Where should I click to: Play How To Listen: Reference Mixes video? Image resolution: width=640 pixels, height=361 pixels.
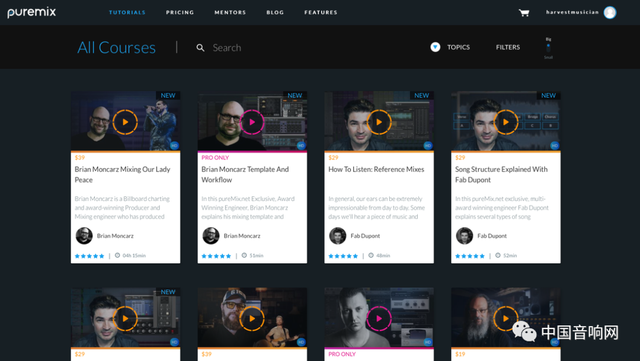[x=379, y=122]
